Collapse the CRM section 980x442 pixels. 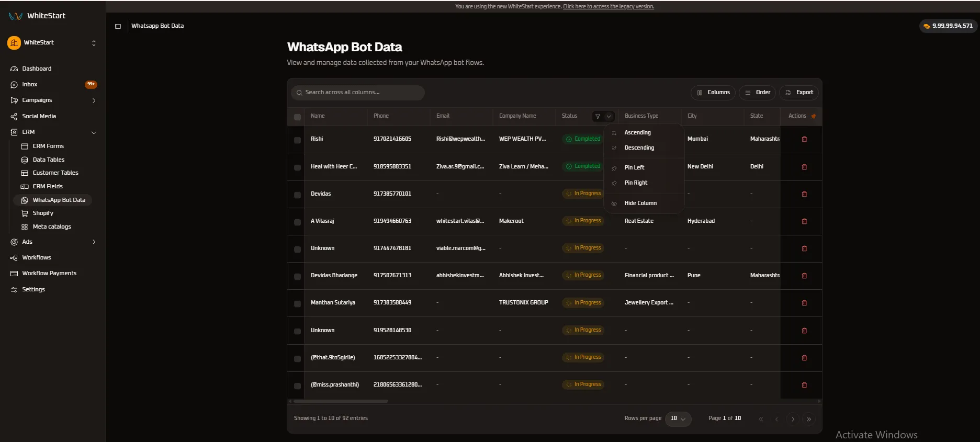[x=94, y=132]
